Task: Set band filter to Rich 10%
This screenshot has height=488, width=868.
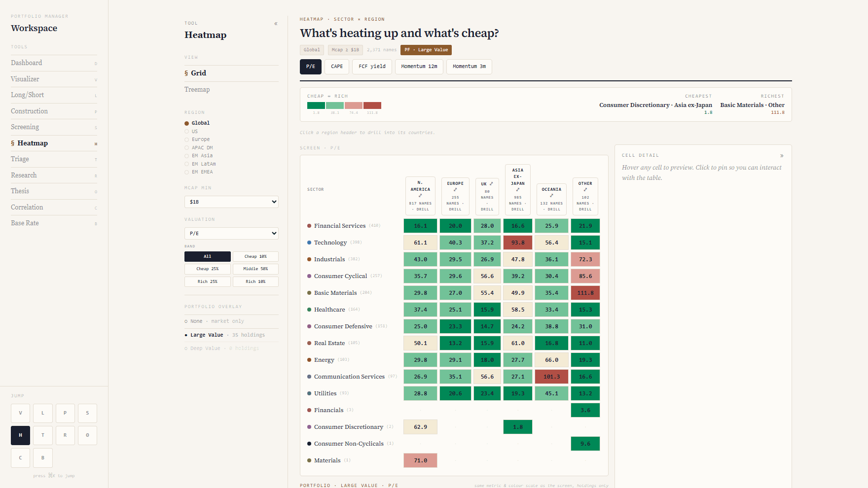Action: (x=255, y=281)
